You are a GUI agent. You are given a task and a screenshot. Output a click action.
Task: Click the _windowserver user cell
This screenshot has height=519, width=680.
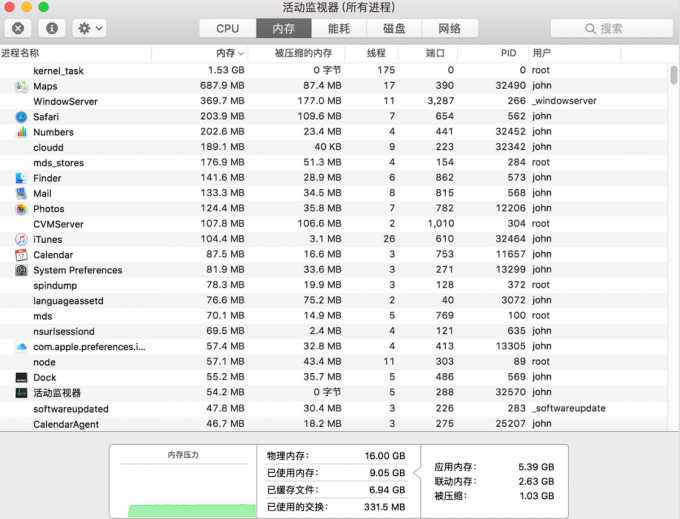[x=564, y=101]
